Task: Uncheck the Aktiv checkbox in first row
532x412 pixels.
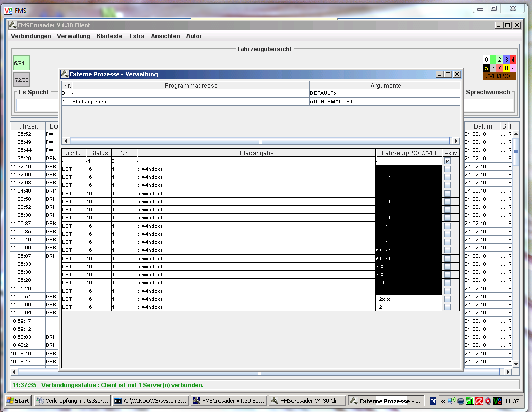Action: 447,161
